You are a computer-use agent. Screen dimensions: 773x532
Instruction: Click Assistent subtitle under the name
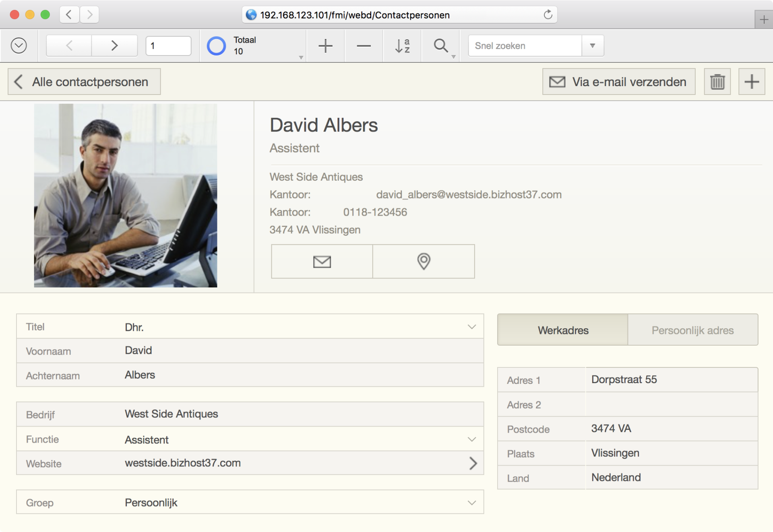(294, 148)
